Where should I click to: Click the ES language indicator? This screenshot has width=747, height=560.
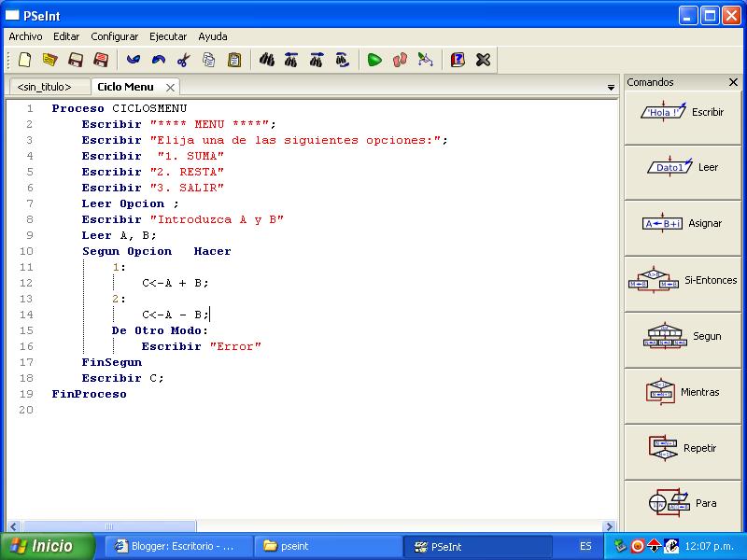pos(585,546)
